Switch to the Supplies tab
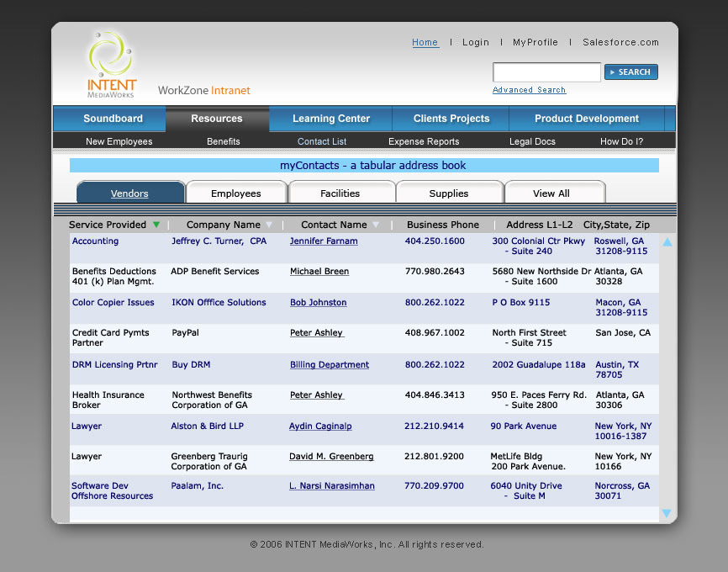This screenshot has width=728, height=572. (x=449, y=193)
